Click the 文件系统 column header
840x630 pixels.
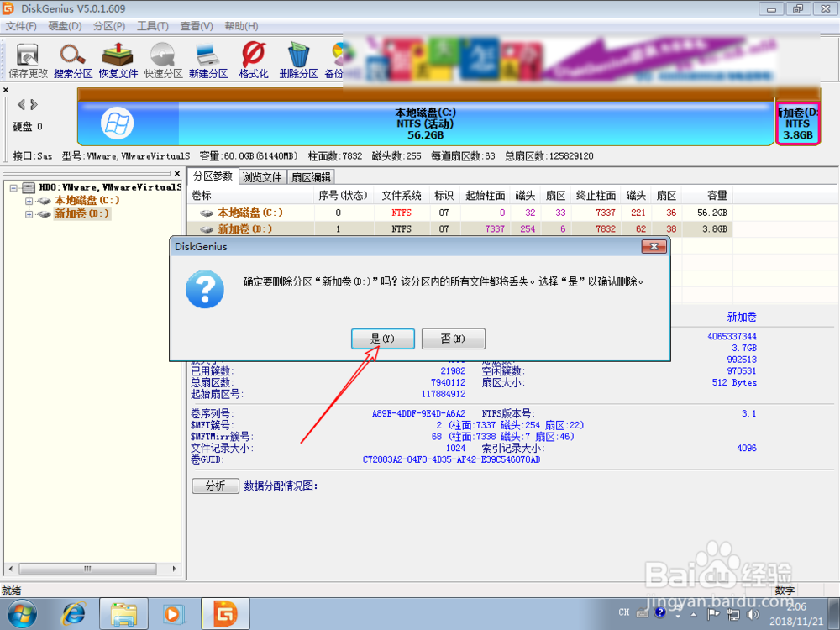pyautogui.click(x=402, y=196)
